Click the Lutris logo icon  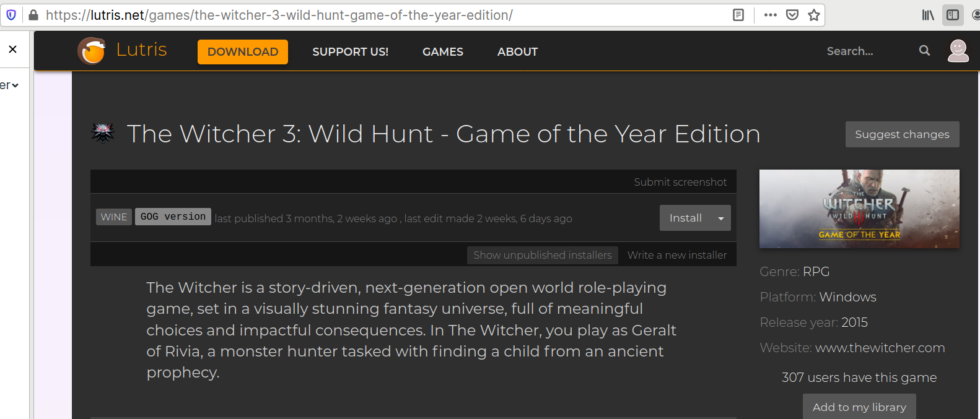pos(92,51)
